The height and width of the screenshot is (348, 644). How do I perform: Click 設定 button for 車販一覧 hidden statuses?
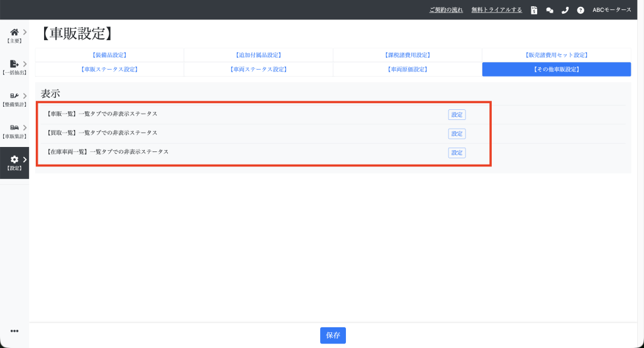point(457,115)
